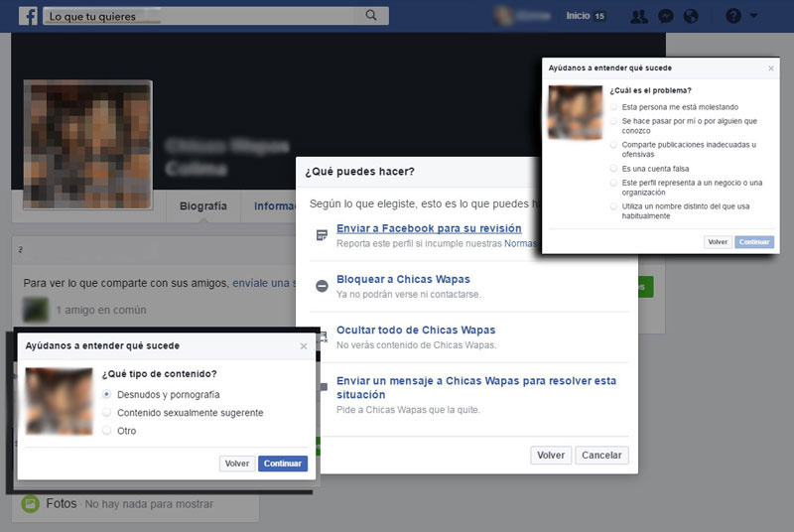794x532 pixels.
Task: Open friend requests icon in top bar
Action: (639, 16)
